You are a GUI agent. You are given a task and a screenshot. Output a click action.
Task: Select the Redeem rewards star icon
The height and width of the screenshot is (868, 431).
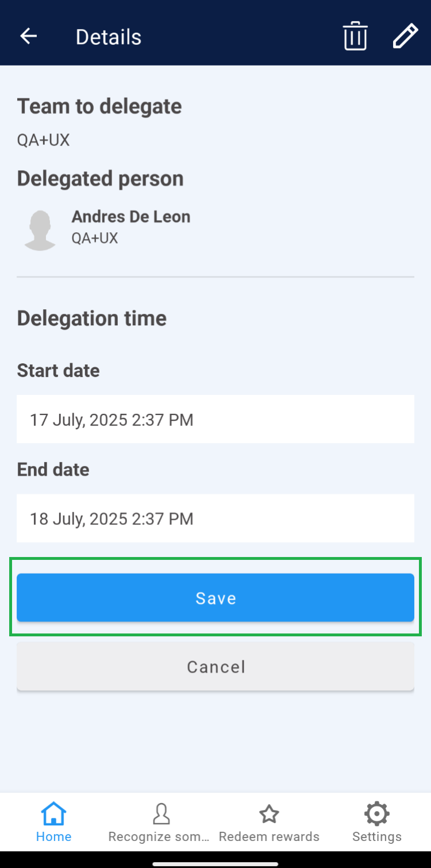269,814
